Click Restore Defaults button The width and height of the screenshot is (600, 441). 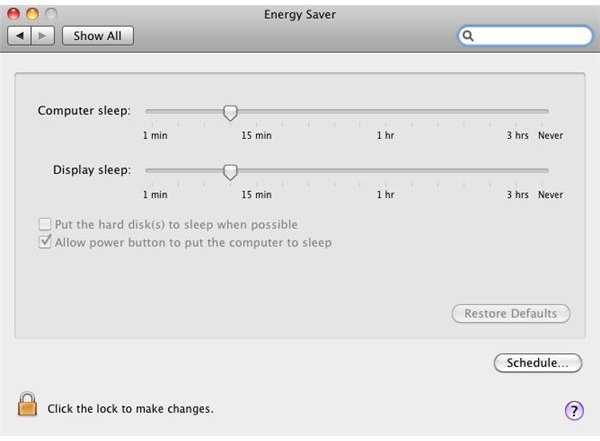pos(511,314)
